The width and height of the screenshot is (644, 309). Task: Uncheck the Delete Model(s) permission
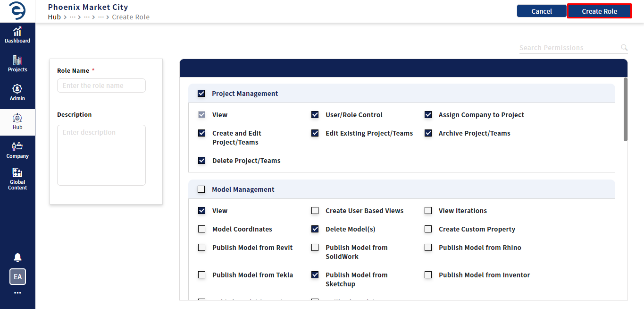click(315, 229)
